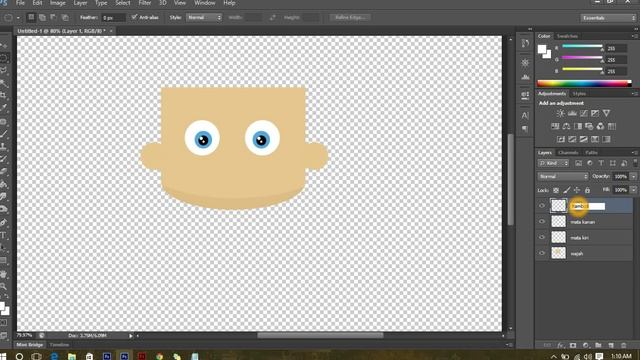Add a Curves adjustment
This screenshot has width=640, height=360.
584,113
